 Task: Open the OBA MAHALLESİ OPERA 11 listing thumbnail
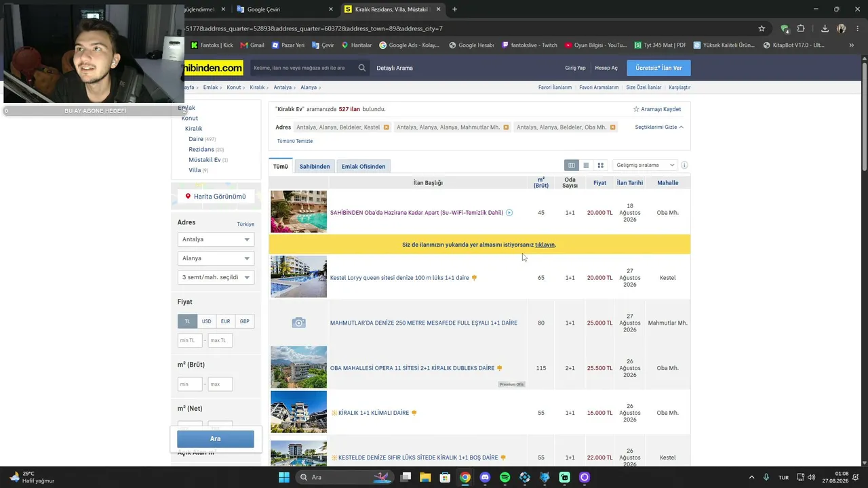coord(298,367)
